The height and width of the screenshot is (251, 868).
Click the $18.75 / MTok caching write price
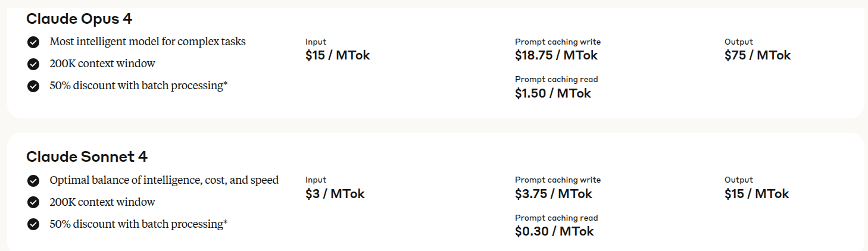(556, 55)
